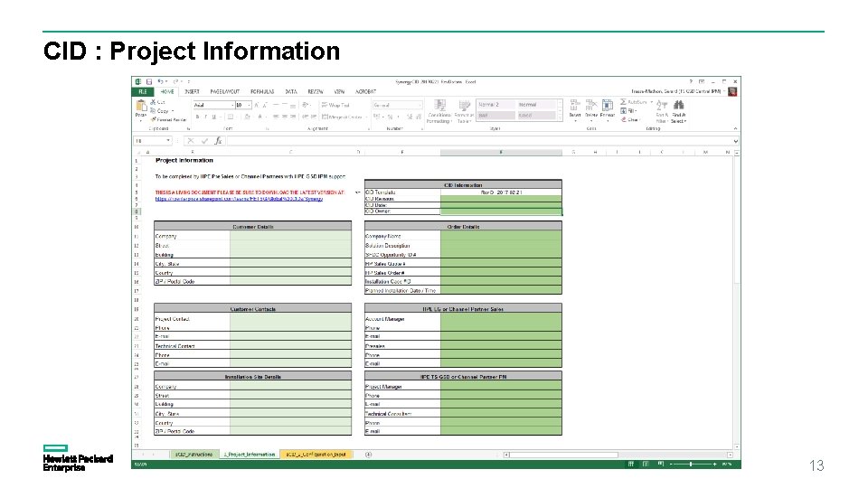Viewport: 868px width, 488px height.
Task: Click the zoom slider in the status bar
Action: point(692,465)
